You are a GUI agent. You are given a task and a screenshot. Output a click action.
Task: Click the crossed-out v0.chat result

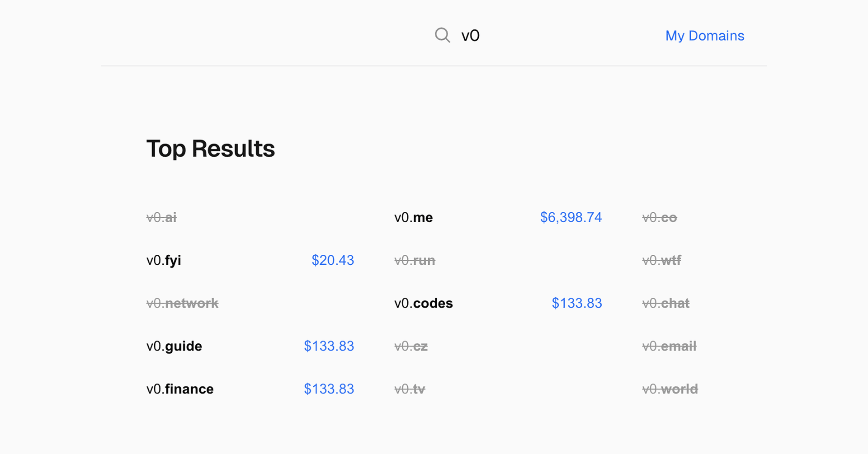666,303
